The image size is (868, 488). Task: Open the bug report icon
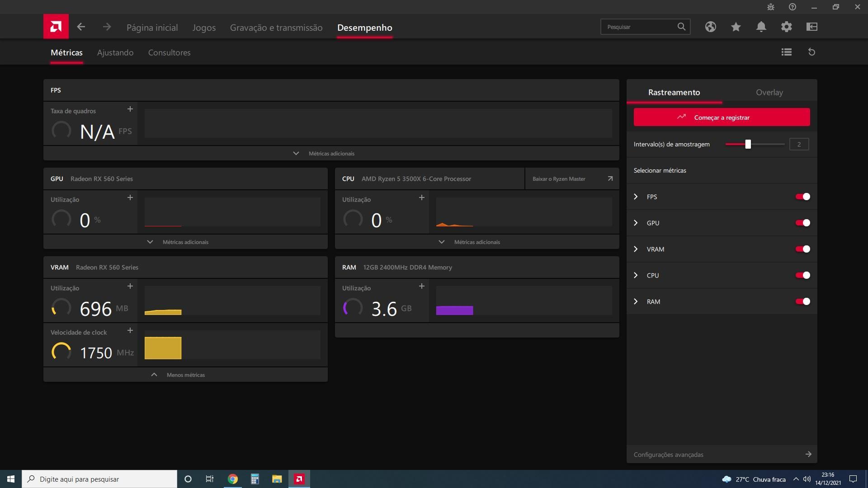(x=771, y=7)
